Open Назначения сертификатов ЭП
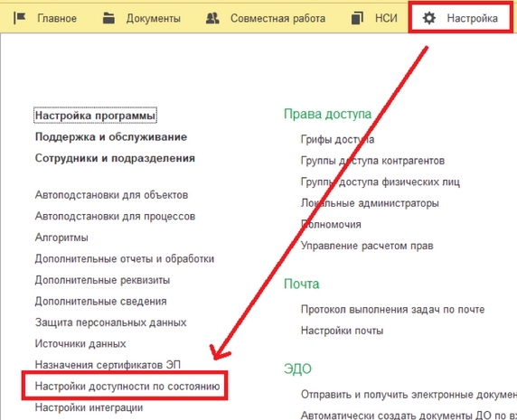517x420 pixels. (x=108, y=365)
